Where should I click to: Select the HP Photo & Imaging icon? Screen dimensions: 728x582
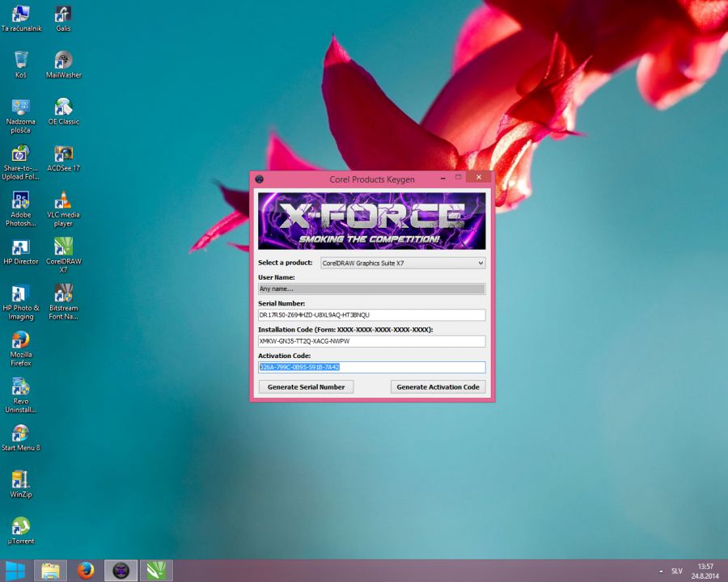coord(21,302)
